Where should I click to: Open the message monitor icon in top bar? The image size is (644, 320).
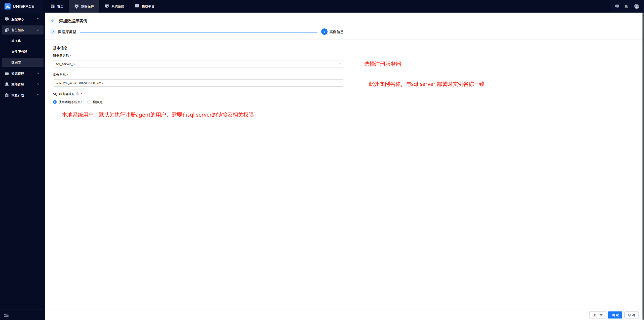[617, 6]
